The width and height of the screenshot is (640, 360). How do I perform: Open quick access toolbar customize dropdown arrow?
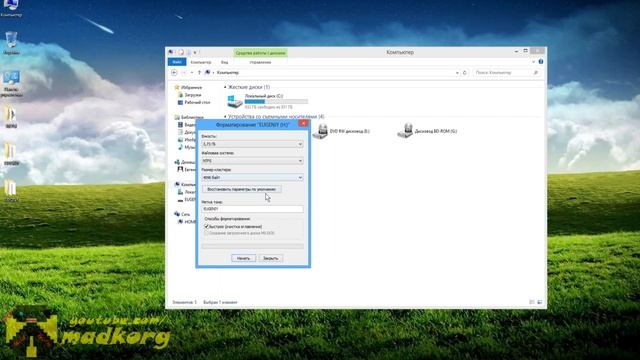[195, 52]
